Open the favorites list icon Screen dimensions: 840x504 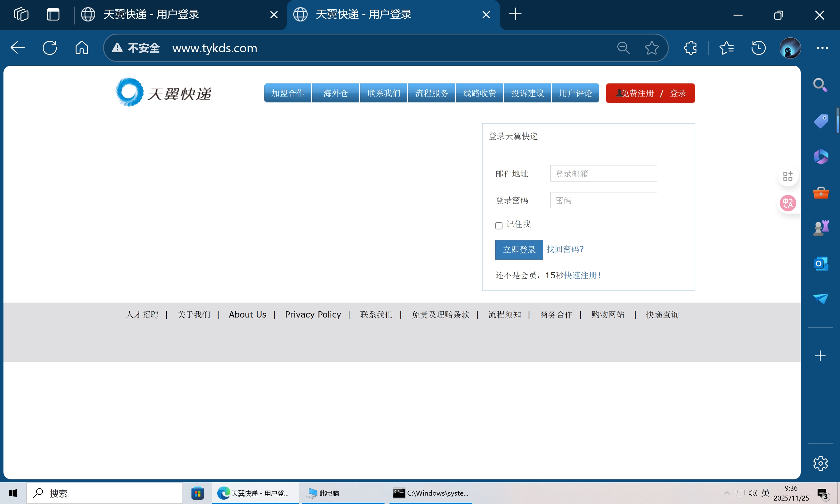tap(726, 48)
